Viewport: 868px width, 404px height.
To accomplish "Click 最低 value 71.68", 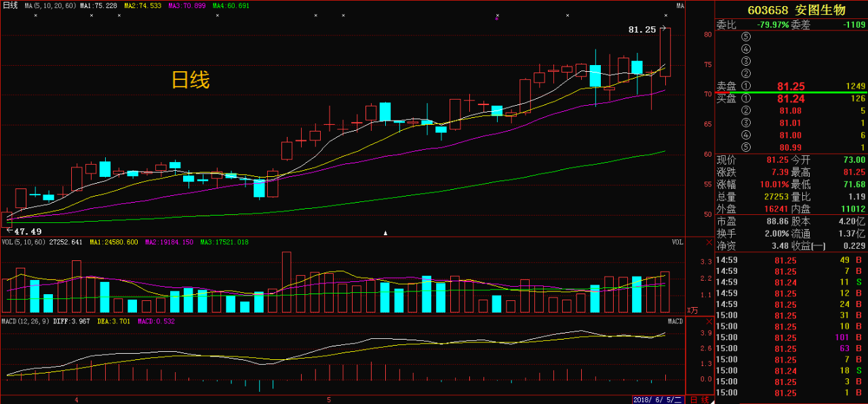I will 854,184.
